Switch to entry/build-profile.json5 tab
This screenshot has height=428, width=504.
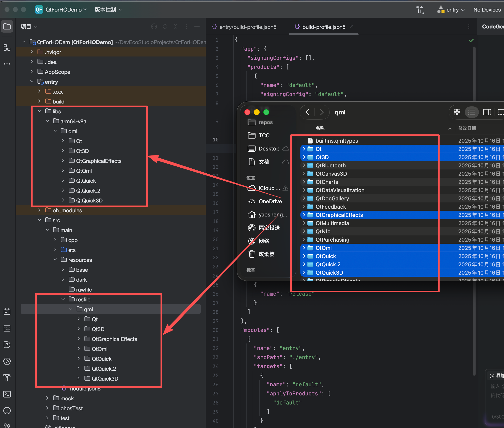pyautogui.click(x=247, y=27)
